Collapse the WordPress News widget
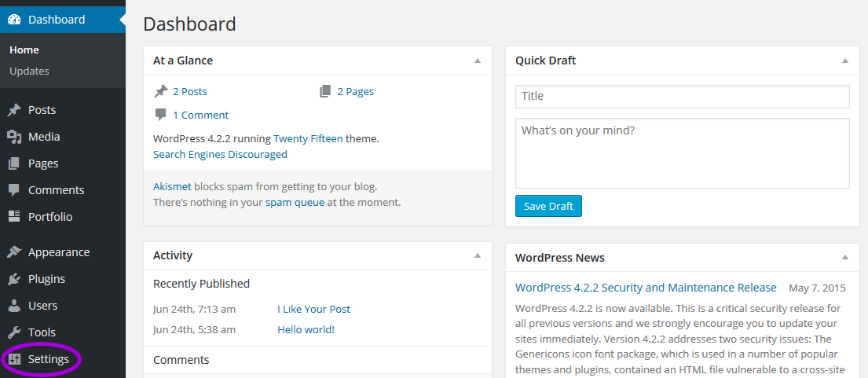Screen dimensions: 868x378 tap(844, 257)
